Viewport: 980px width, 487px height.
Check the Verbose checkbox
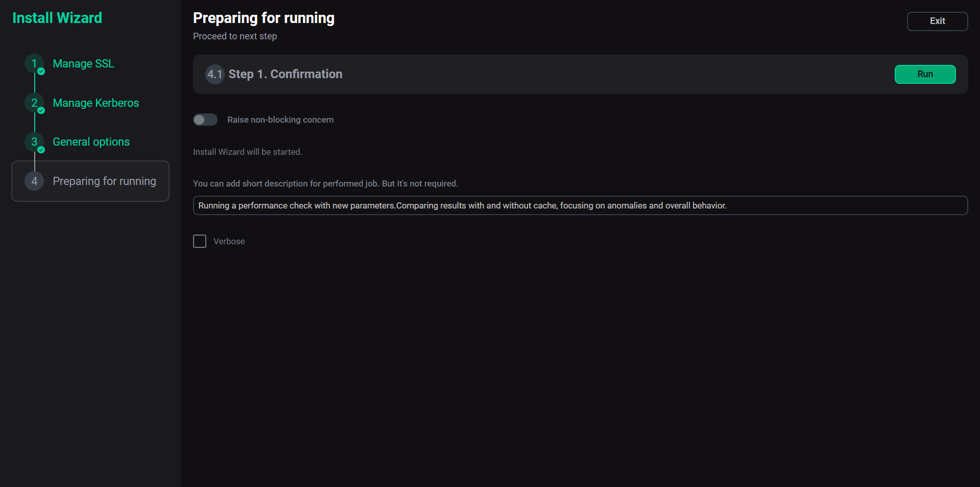point(200,241)
